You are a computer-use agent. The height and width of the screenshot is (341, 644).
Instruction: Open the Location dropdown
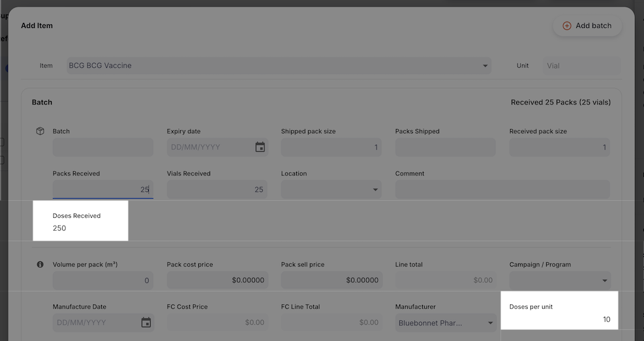[x=331, y=189]
